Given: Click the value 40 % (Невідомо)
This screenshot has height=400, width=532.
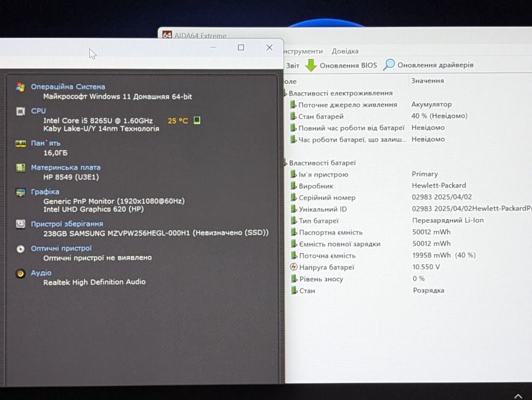Looking at the screenshot, I should tap(439, 116).
